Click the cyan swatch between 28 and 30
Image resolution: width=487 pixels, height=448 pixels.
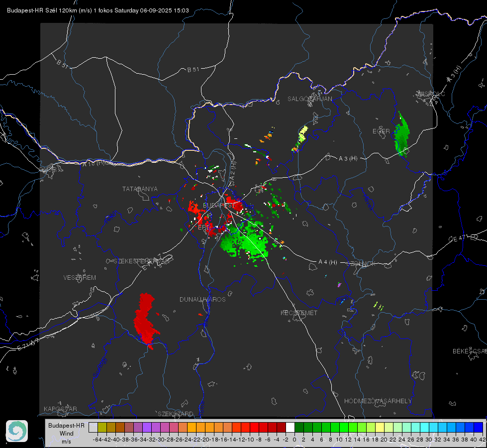[425, 427]
